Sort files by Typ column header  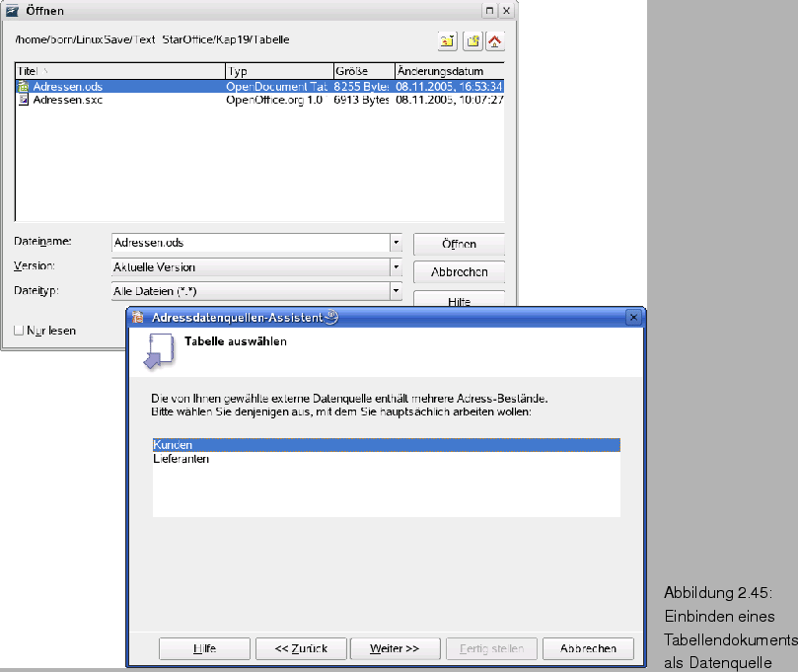[x=278, y=72]
